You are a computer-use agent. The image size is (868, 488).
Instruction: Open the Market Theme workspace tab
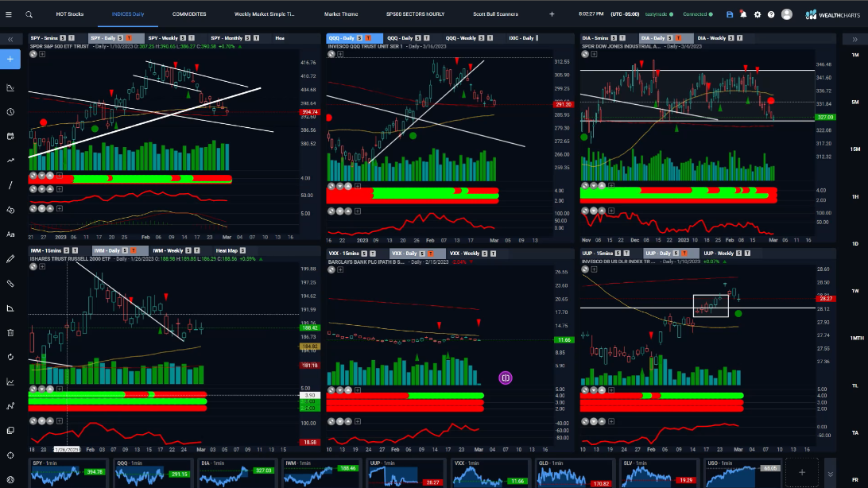point(341,14)
